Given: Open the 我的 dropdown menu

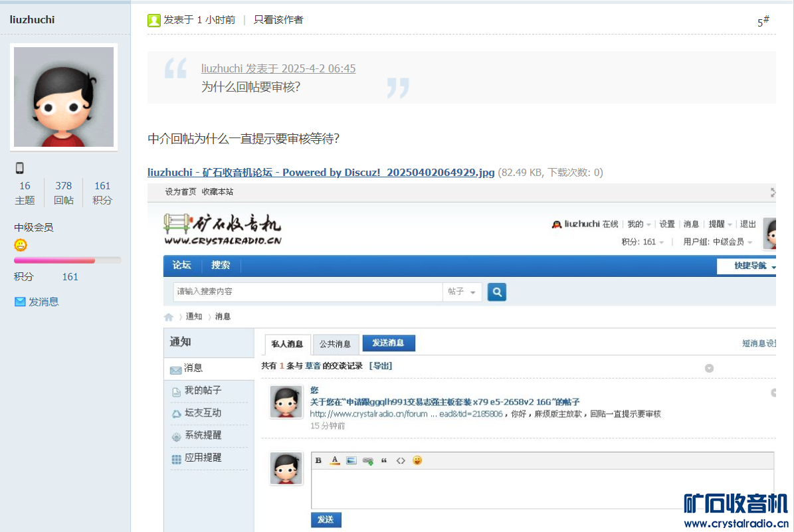Looking at the screenshot, I should coord(639,224).
